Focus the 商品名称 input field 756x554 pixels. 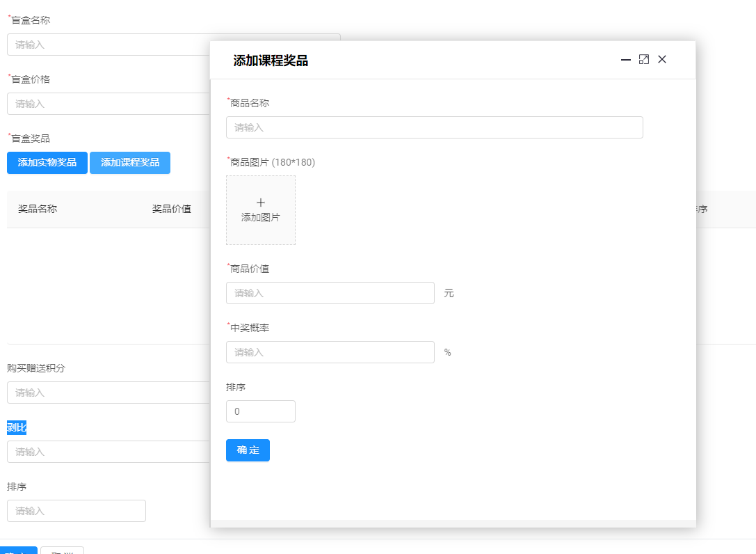pos(435,127)
